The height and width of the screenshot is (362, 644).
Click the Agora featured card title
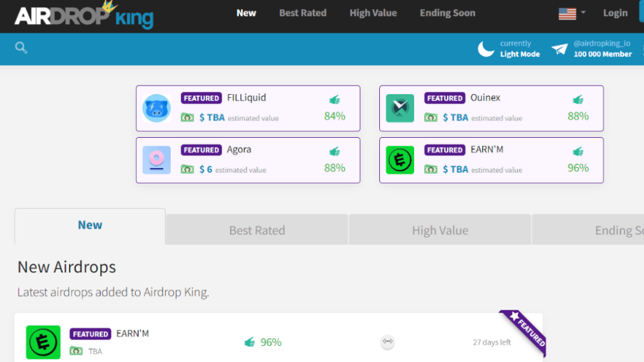coord(239,149)
